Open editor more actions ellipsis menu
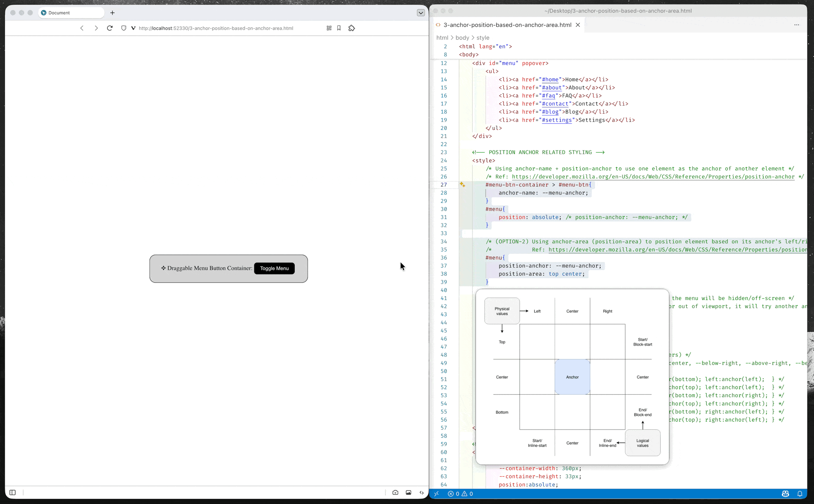814x504 pixels. [796, 25]
